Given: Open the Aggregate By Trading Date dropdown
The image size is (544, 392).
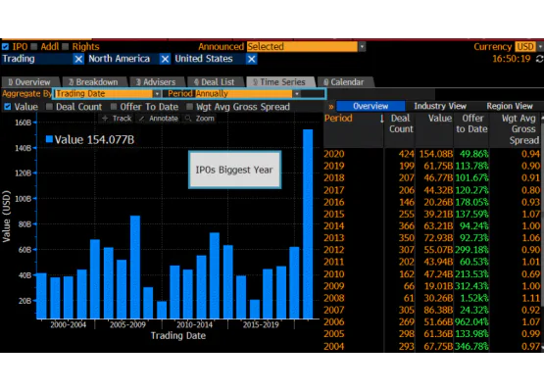Looking at the screenshot, I should pos(157,94).
